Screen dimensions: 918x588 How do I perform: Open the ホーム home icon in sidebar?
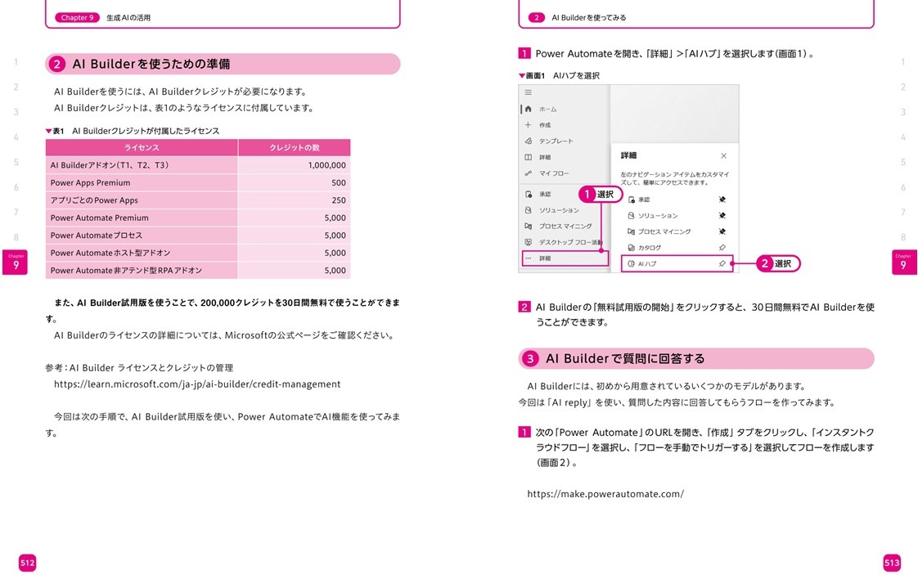[528, 109]
